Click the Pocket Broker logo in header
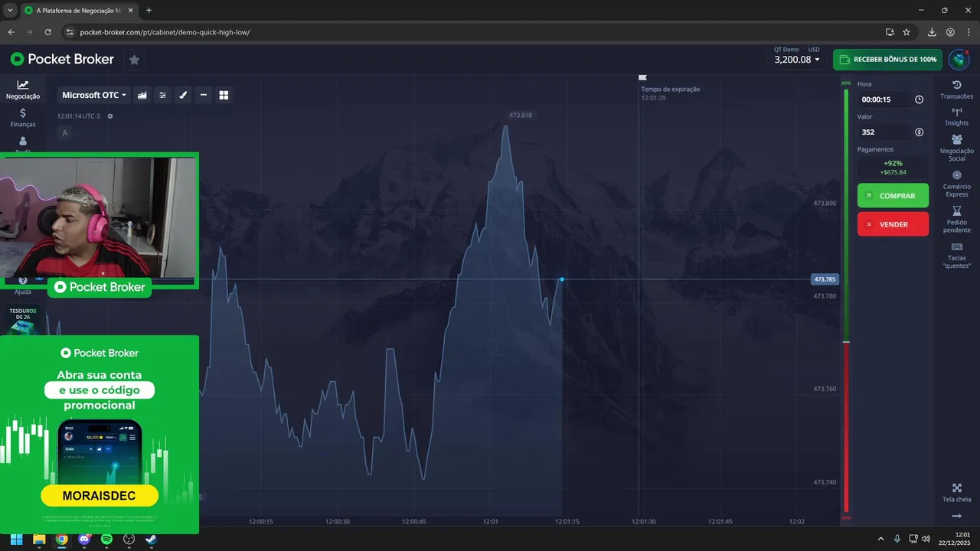This screenshot has width=980, height=551. [62, 59]
